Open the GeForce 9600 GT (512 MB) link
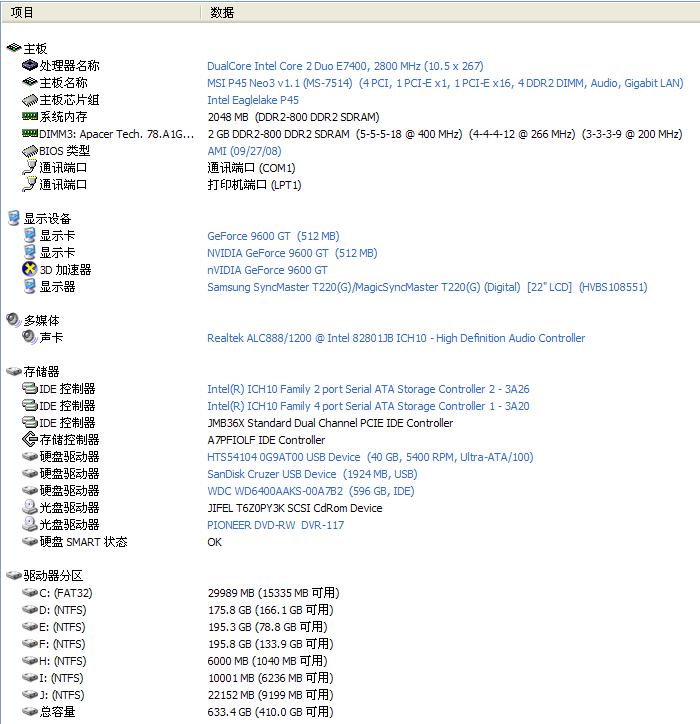 (273, 236)
